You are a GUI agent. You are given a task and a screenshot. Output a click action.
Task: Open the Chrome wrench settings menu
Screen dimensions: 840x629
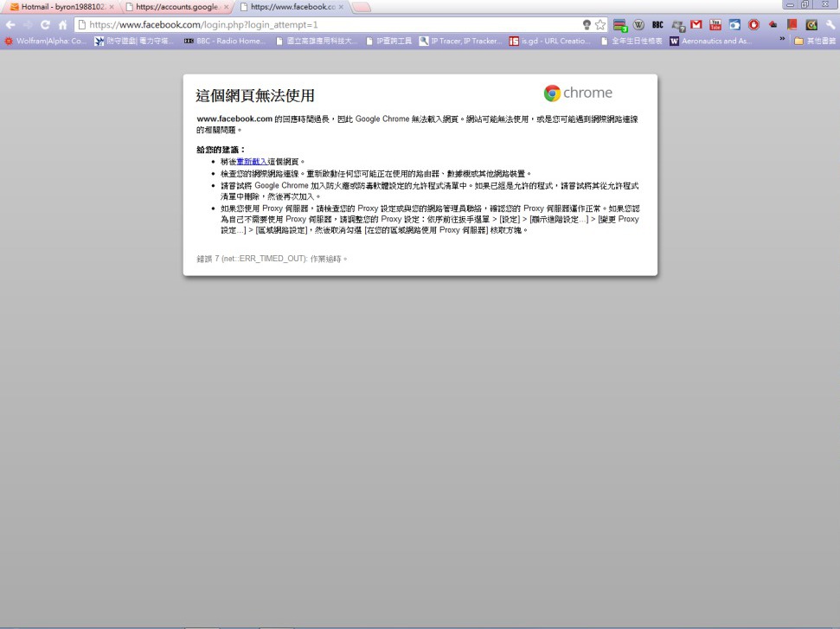[830, 24]
